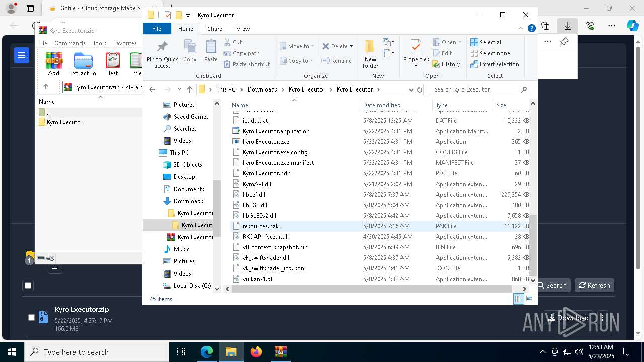644x362 pixels.
Task: Click the Task View taskbar icon
Action: (181, 352)
